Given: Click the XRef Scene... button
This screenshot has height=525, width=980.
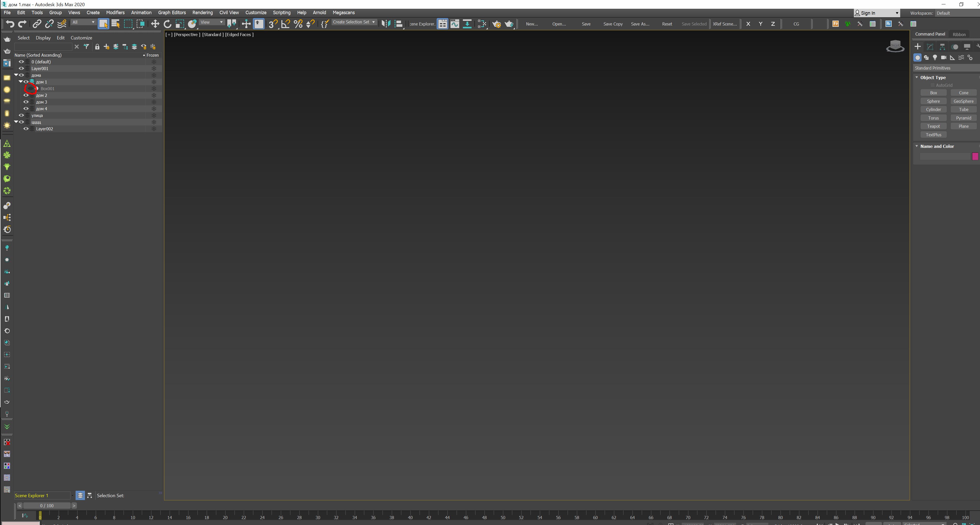Looking at the screenshot, I should [724, 24].
